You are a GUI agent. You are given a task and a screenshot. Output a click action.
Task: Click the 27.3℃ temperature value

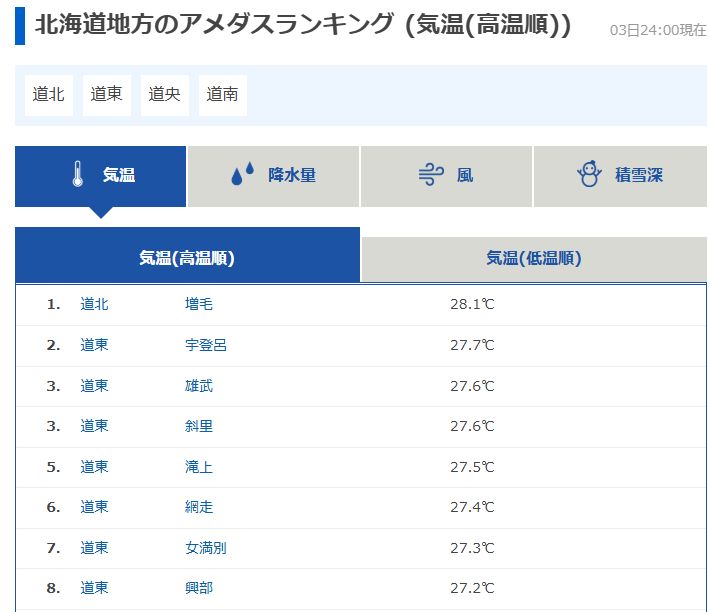tap(472, 548)
